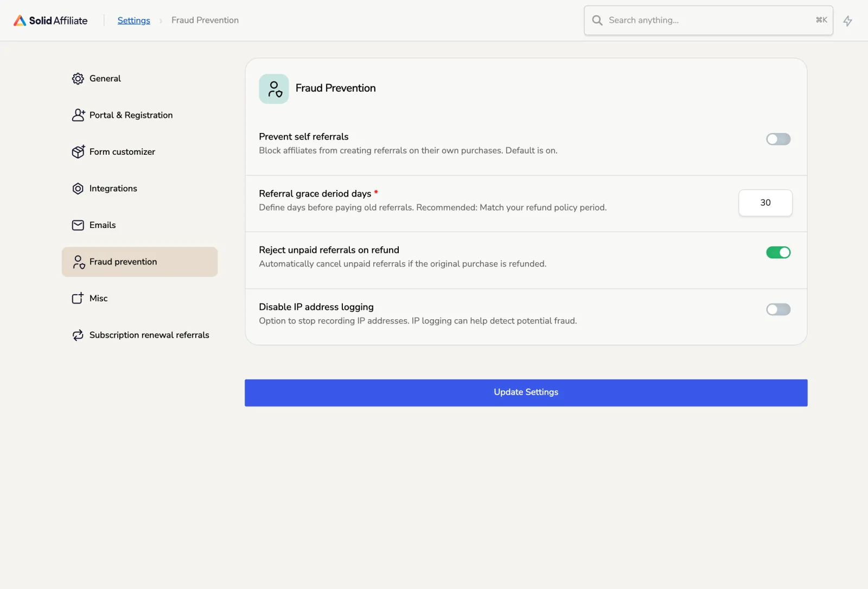Follow the Settings breadcrumb link

pyautogui.click(x=133, y=21)
